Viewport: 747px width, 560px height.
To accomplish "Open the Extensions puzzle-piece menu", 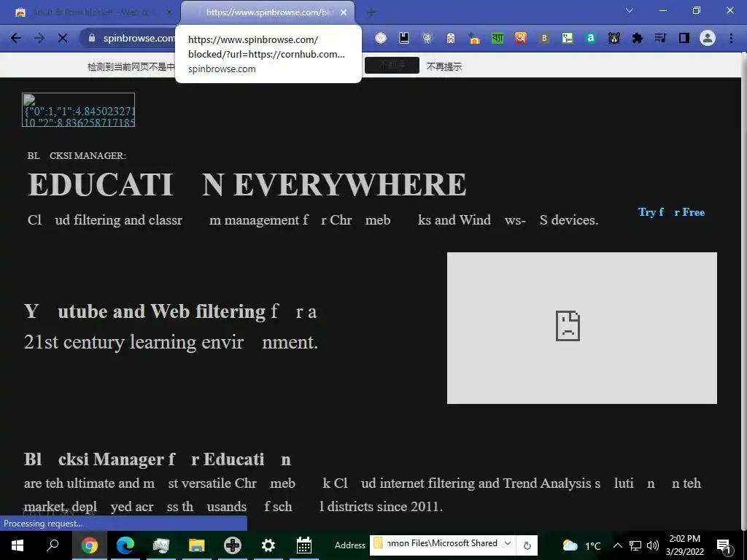I will [638, 38].
